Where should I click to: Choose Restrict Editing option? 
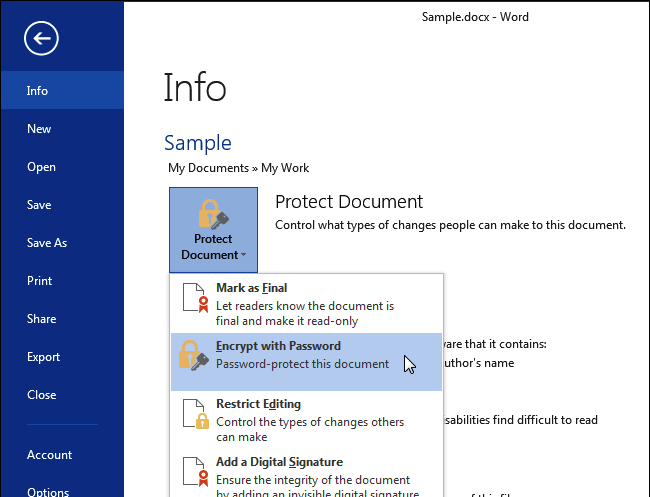tap(307, 420)
